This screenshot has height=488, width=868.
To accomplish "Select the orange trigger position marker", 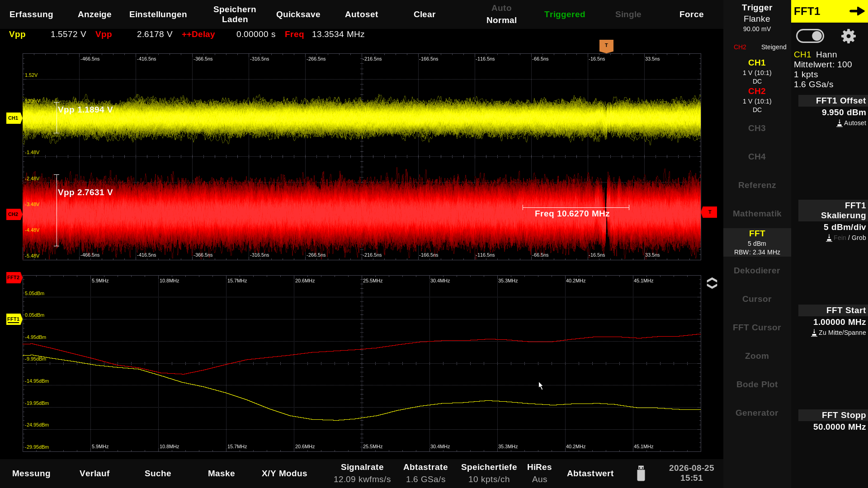I will click(606, 46).
